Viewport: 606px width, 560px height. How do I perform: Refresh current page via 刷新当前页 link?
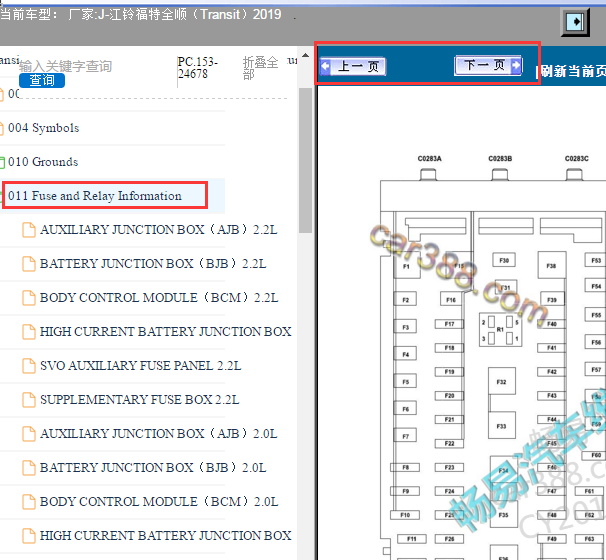tap(572, 71)
